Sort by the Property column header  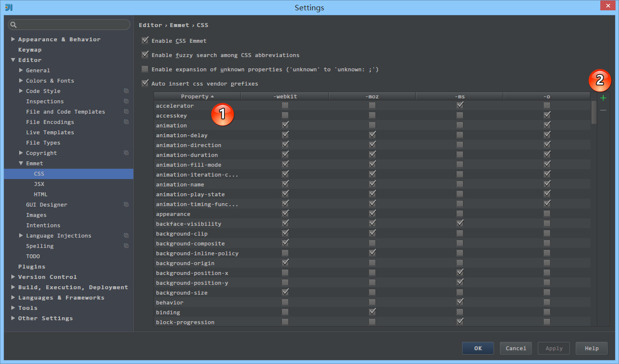197,96
